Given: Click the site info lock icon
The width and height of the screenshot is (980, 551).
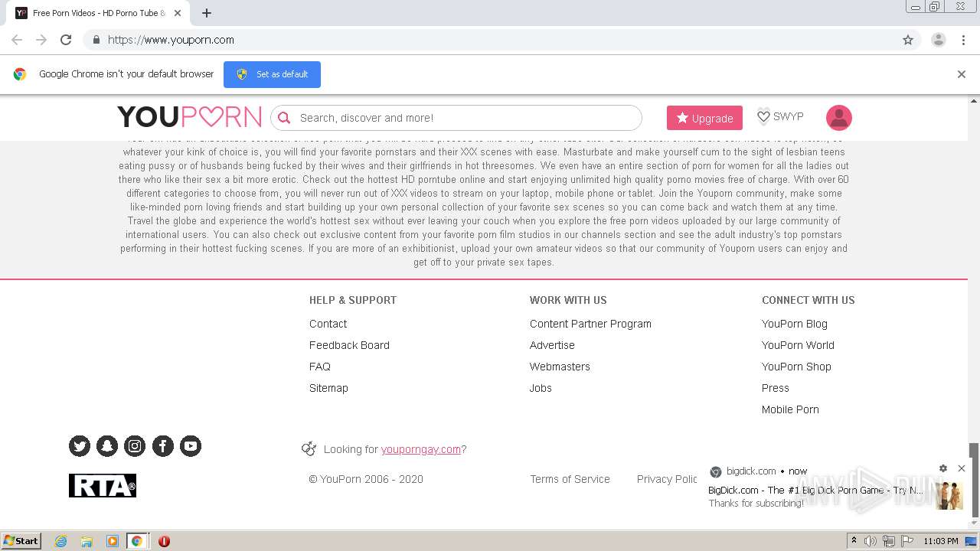Looking at the screenshot, I should pyautogui.click(x=96, y=40).
